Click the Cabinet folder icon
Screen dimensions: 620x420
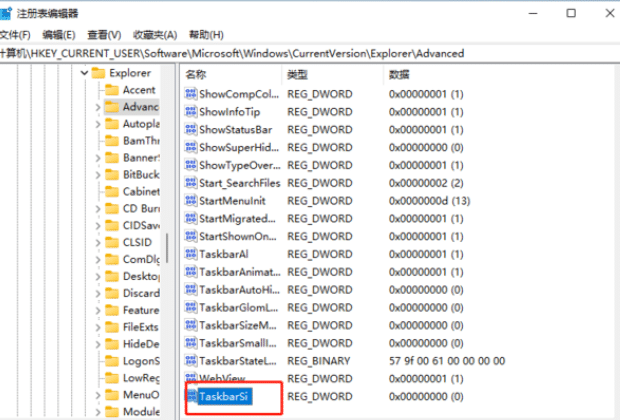point(112,192)
